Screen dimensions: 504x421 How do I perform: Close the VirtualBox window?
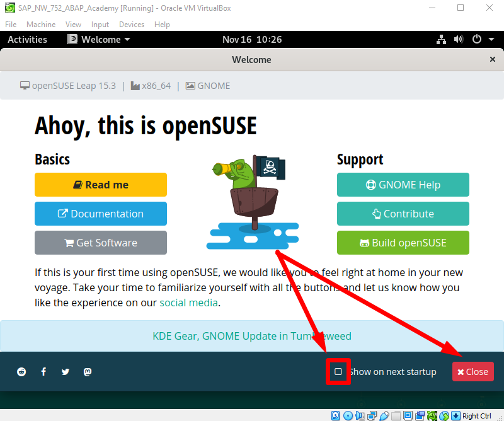tap(490, 8)
